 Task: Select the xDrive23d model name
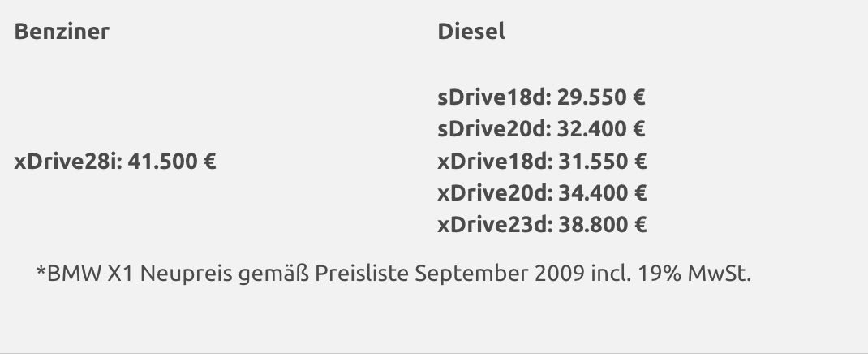493,224
